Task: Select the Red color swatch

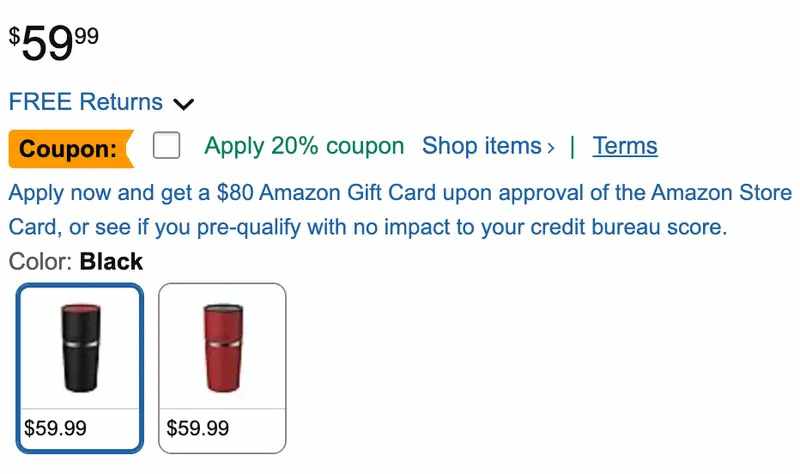Action: click(222, 367)
